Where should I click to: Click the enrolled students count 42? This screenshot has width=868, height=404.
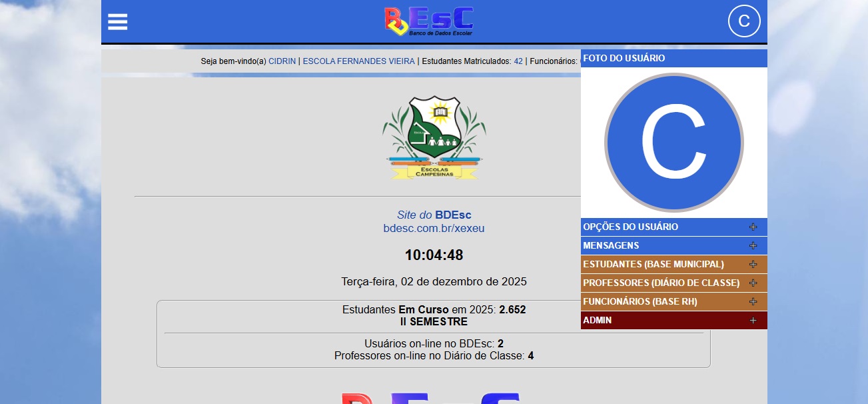[518, 61]
